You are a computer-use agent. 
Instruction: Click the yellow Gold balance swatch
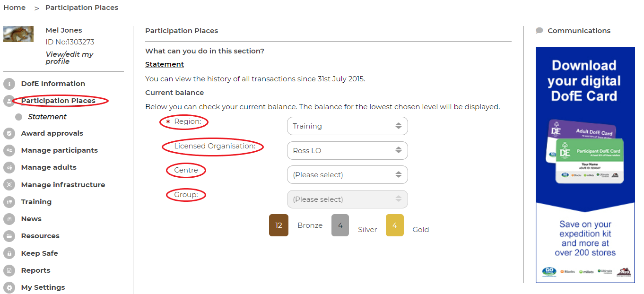[395, 225]
